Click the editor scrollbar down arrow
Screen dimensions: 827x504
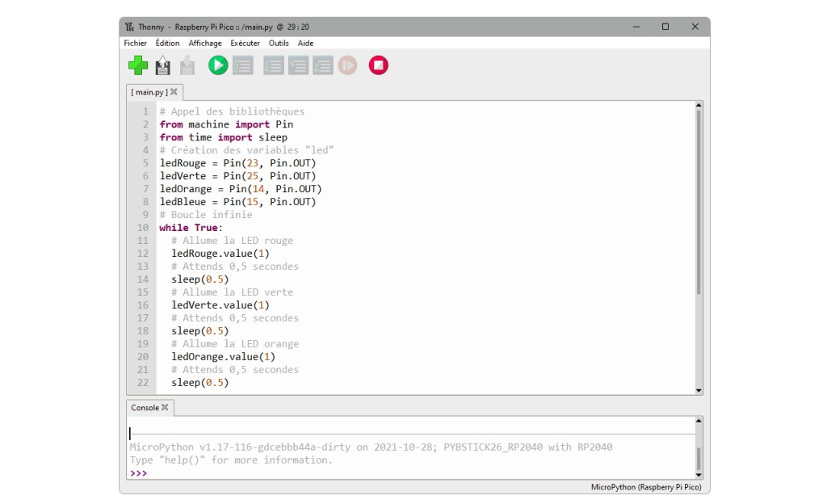click(x=699, y=390)
